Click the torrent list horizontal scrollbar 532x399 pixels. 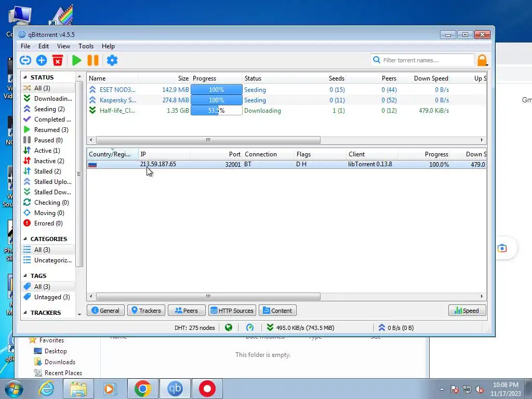(208, 140)
